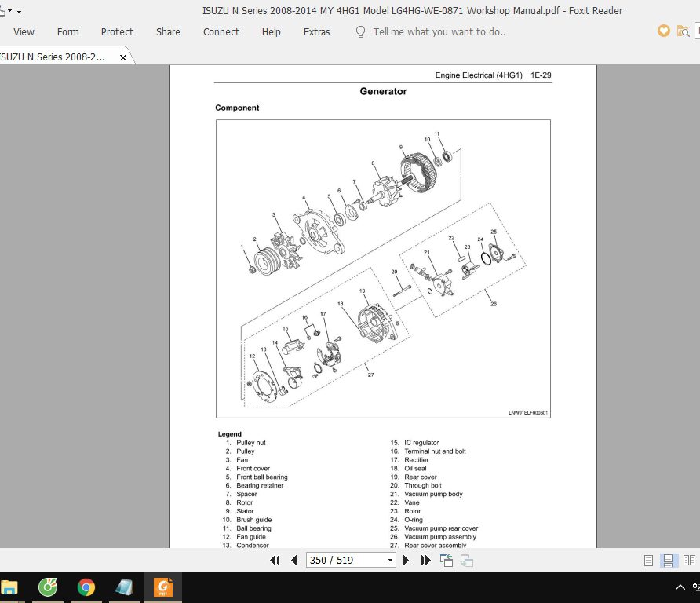The width and height of the screenshot is (700, 603).
Task: Open the Share ribbon tab
Action: pos(168,32)
